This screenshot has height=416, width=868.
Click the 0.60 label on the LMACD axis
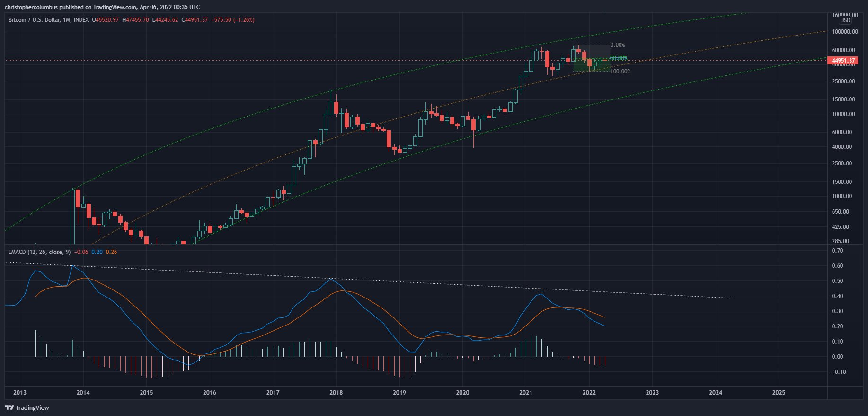tap(837, 266)
